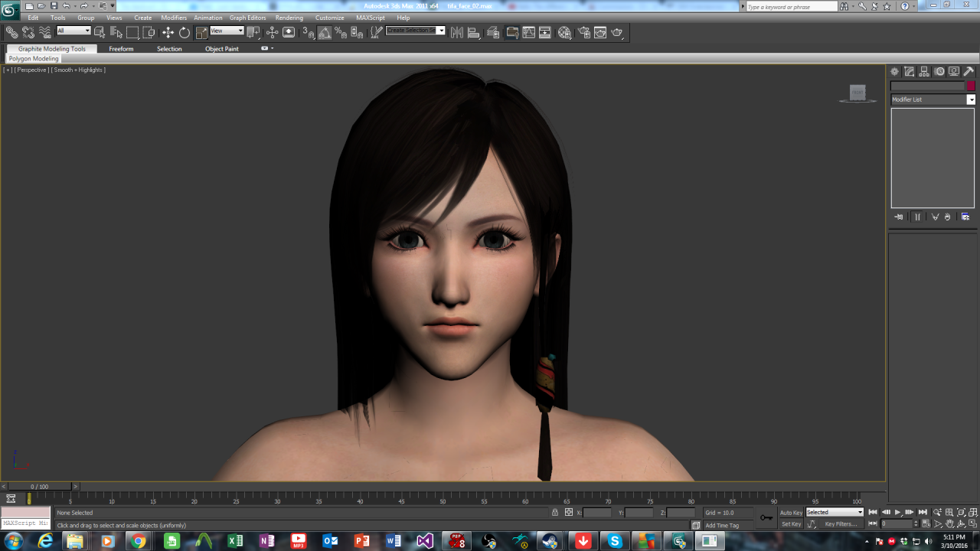This screenshot has width=980, height=551.
Task: Toggle Spinner Snap on the toolbar
Action: tap(357, 32)
